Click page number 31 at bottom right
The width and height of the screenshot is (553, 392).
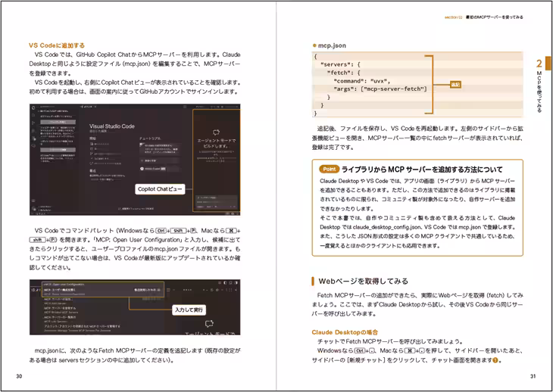533,376
